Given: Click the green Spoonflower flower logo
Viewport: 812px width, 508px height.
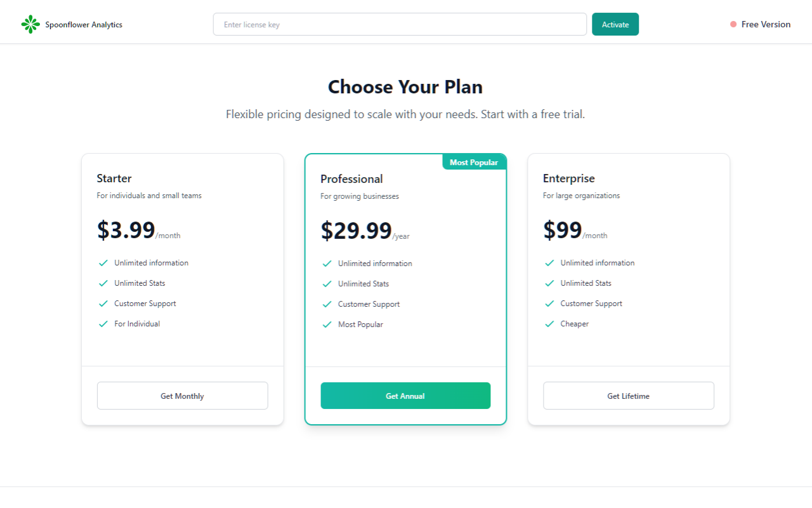Looking at the screenshot, I should click(30, 24).
